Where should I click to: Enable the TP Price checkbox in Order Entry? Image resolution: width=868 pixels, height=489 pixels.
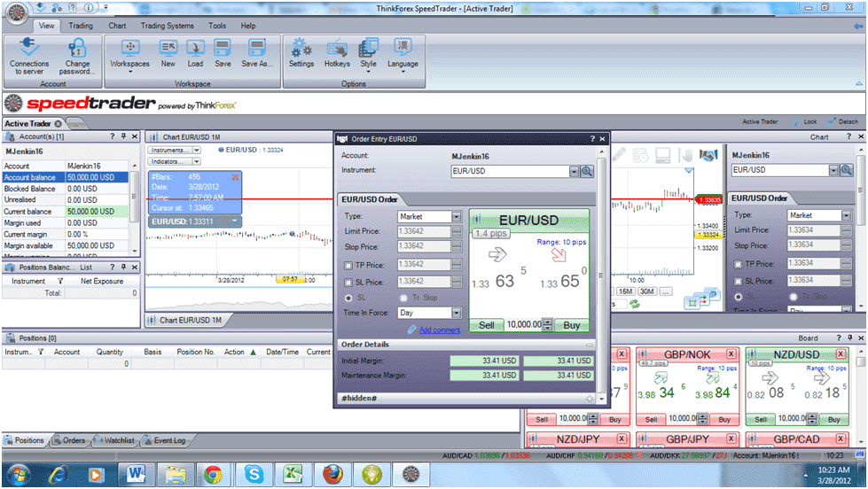tap(348, 265)
